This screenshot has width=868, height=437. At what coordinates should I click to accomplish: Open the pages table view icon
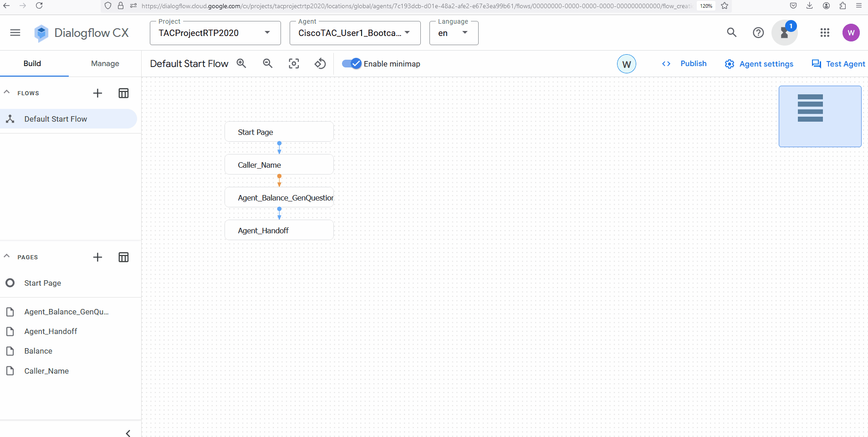(123, 257)
